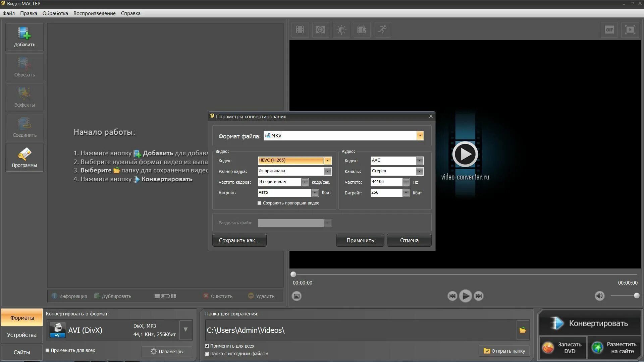Click the Добавить add video icon
This screenshot has width=644, height=362.
24,37
